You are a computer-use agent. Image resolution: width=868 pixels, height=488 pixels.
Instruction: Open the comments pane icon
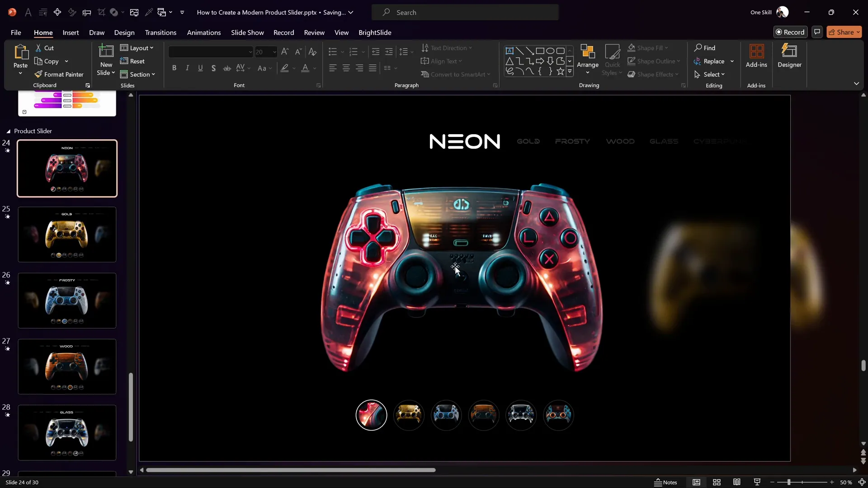tap(817, 32)
